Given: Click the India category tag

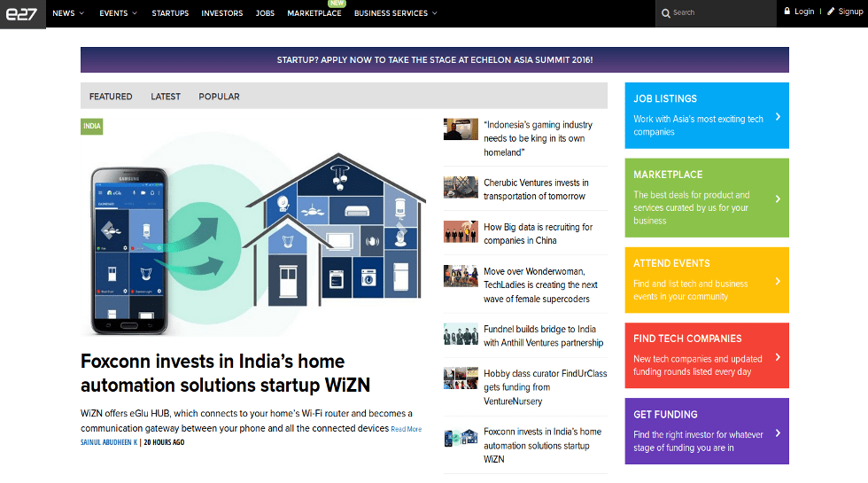Looking at the screenshot, I should click(92, 127).
